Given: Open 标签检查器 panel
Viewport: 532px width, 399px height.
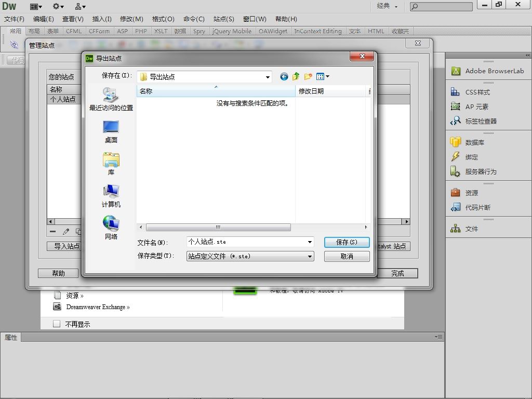Looking at the screenshot, I should [x=474, y=121].
